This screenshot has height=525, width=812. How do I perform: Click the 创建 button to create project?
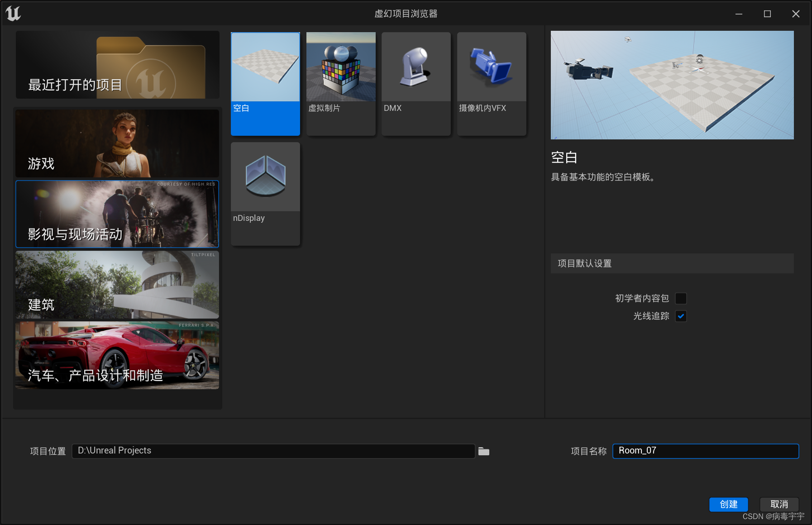click(x=728, y=504)
